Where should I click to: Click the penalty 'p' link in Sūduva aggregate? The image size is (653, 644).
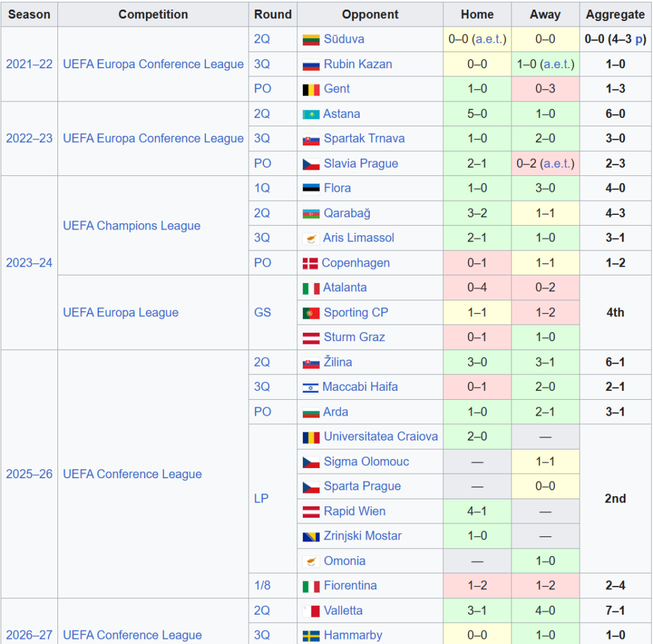click(x=639, y=40)
